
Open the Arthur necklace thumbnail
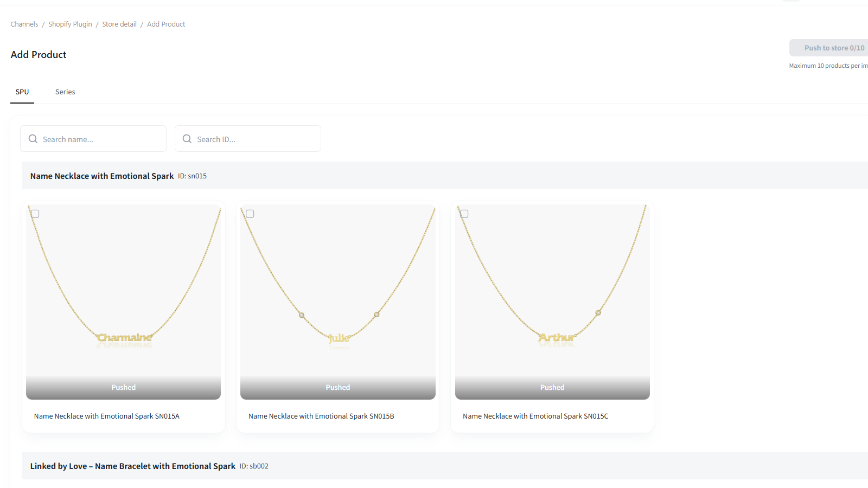[x=552, y=302]
